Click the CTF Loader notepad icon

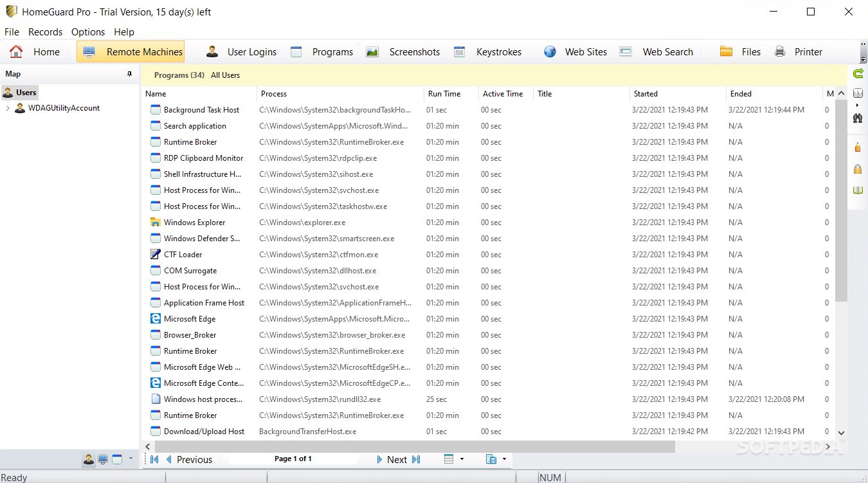tap(155, 255)
